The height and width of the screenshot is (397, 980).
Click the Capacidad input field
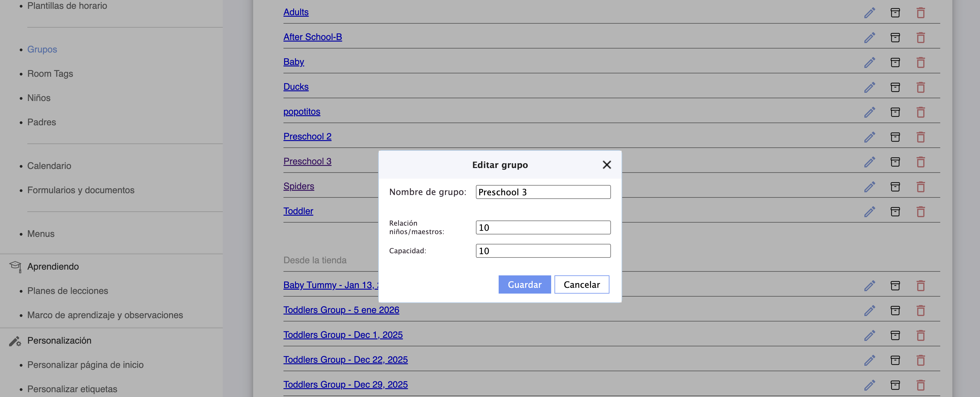pos(543,251)
